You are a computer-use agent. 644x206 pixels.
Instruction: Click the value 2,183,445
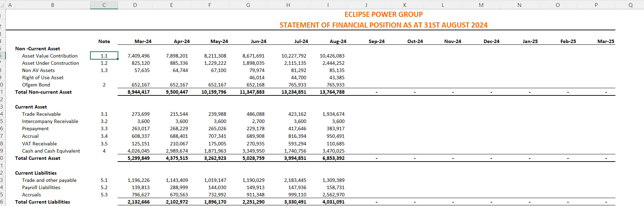click(x=295, y=180)
